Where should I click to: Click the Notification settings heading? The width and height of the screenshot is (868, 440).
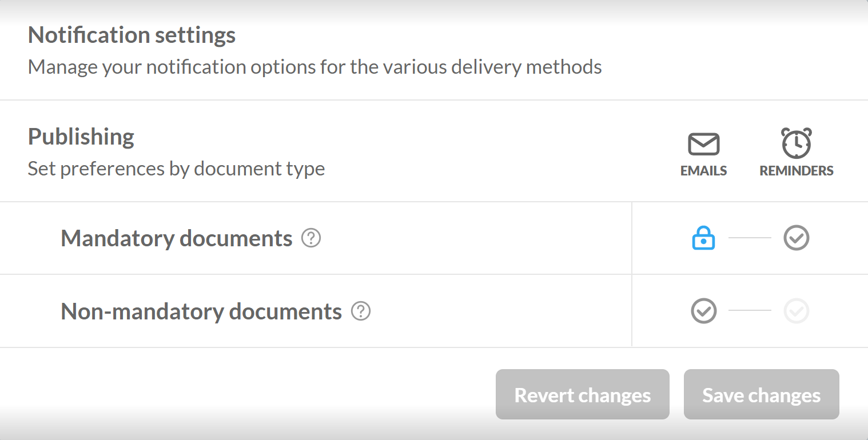click(132, 35)
